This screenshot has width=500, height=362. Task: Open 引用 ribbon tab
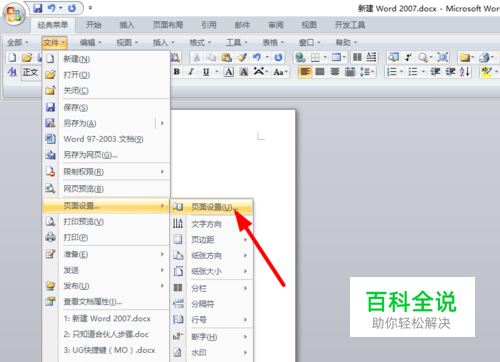coord(209,25)
